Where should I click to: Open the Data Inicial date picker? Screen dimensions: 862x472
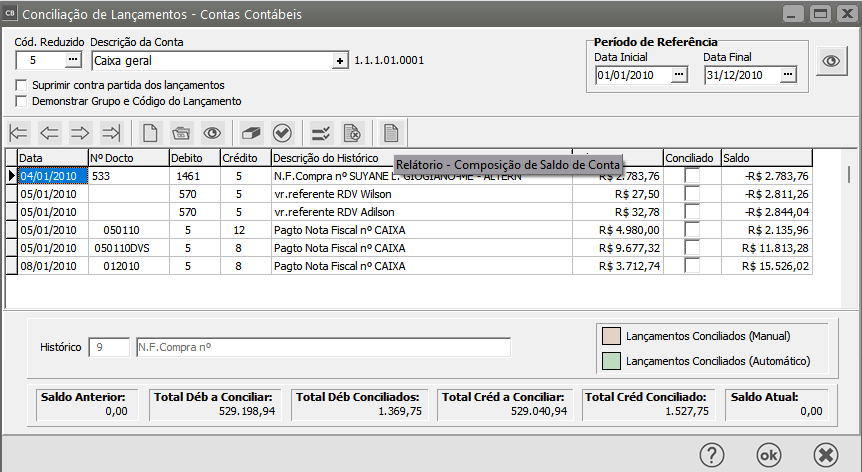679,74
